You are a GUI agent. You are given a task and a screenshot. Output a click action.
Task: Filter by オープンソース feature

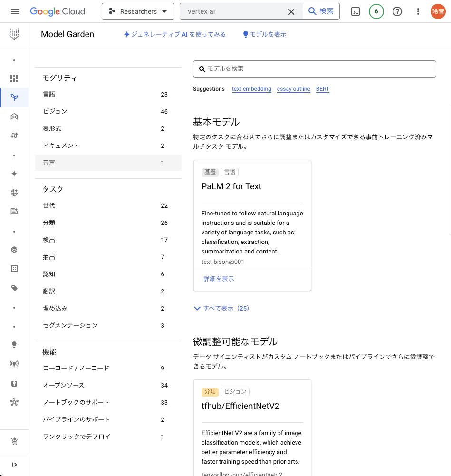(108, 386)
